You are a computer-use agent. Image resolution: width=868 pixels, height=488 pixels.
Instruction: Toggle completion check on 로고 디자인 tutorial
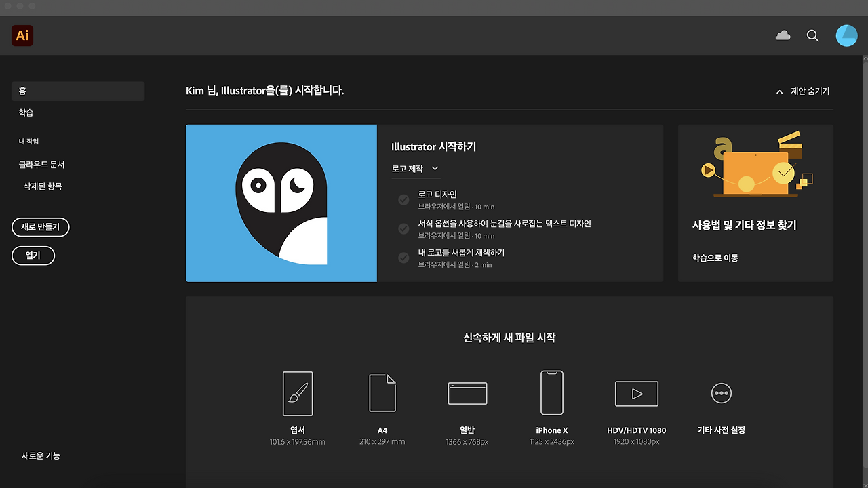403,199
